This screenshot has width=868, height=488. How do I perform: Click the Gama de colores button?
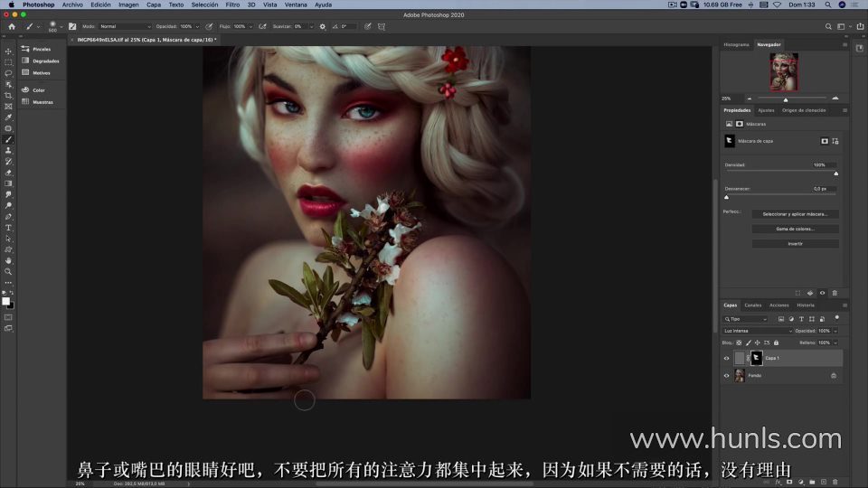[795, 229]
